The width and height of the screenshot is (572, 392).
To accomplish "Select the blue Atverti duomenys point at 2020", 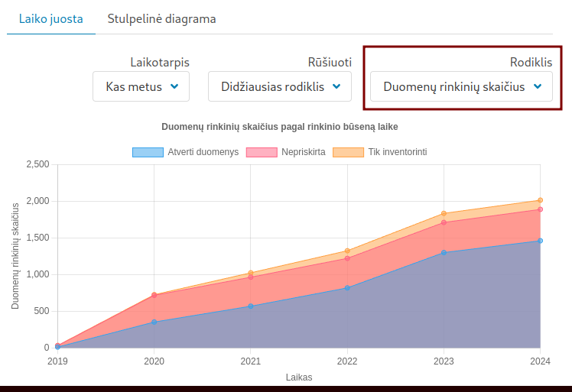I will point(154,322).
